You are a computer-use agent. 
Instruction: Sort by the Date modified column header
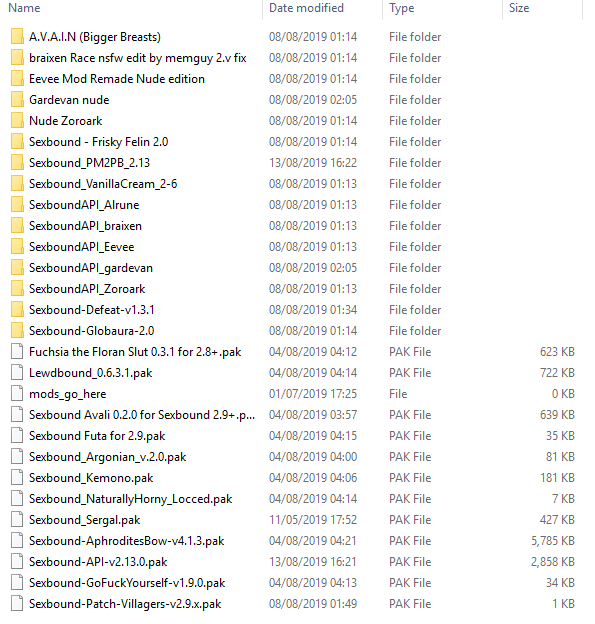306,8
